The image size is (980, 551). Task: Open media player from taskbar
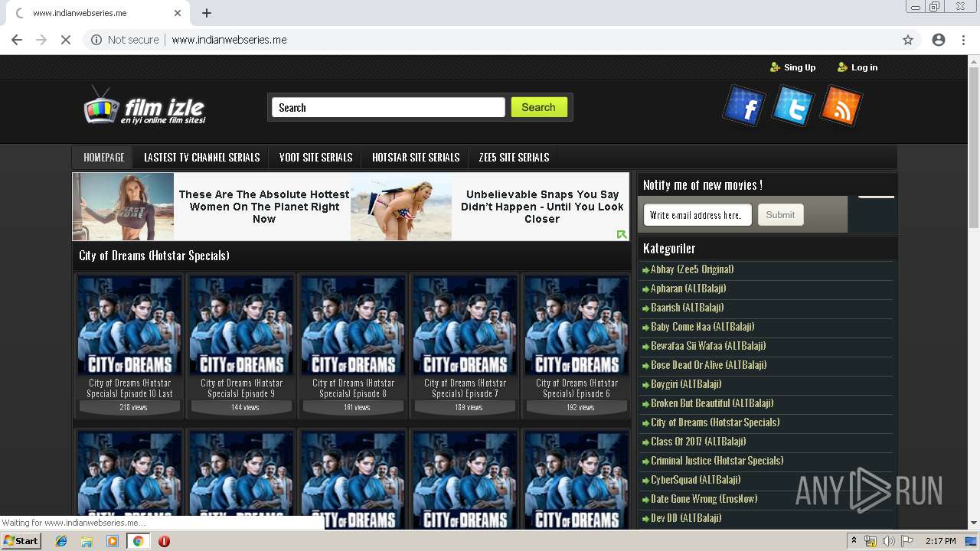click(x=113, y=541)
